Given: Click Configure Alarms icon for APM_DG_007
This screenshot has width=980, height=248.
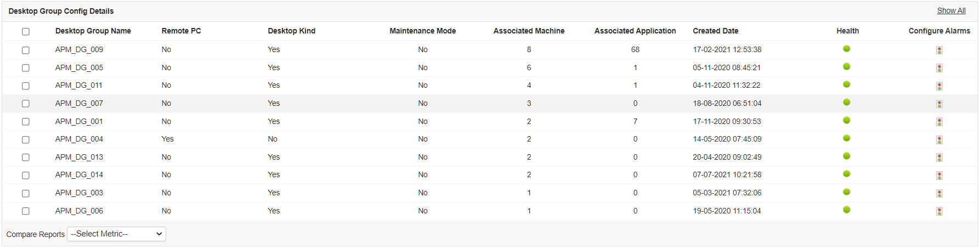Looking at the screenshot, I should tap(939, 104).
